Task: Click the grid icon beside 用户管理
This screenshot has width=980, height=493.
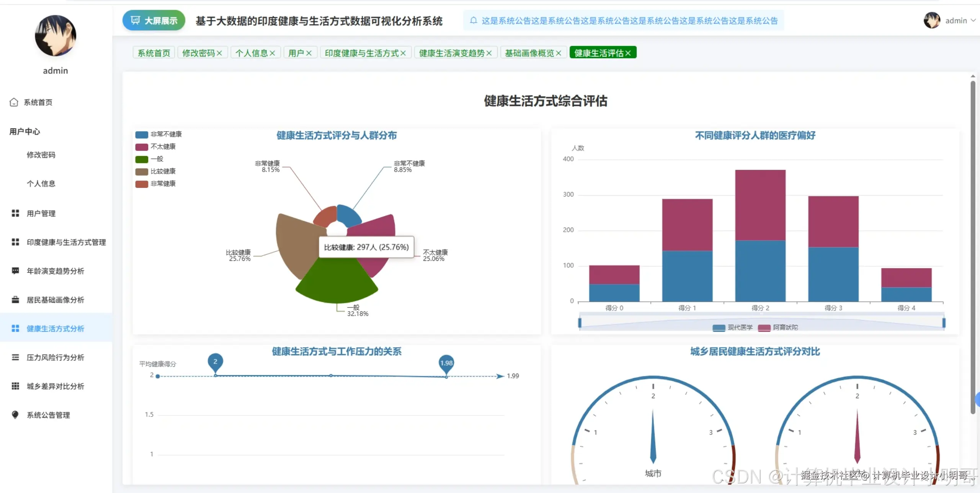Action: [x=15, y=213]
